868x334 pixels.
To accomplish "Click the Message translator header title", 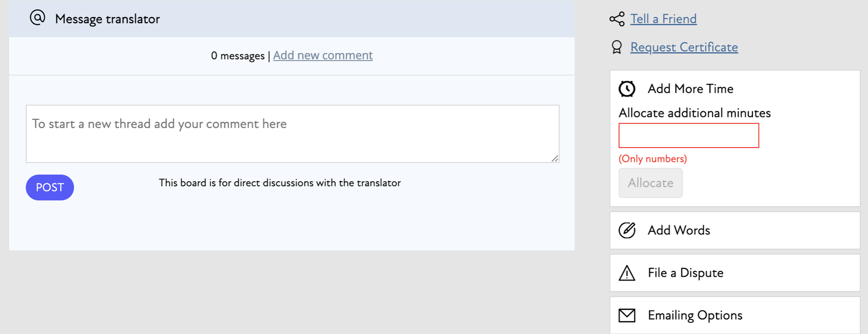I will [107, 19].
